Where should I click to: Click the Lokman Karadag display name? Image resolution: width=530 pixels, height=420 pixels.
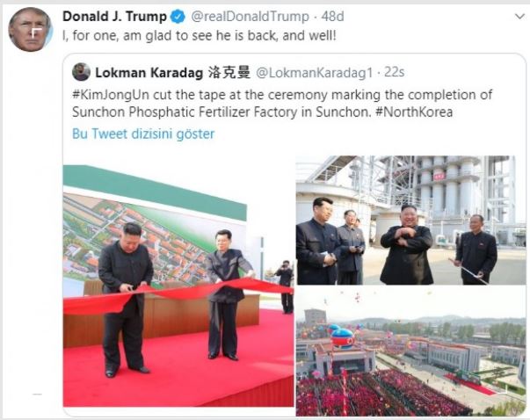click(x=149, y=72)
